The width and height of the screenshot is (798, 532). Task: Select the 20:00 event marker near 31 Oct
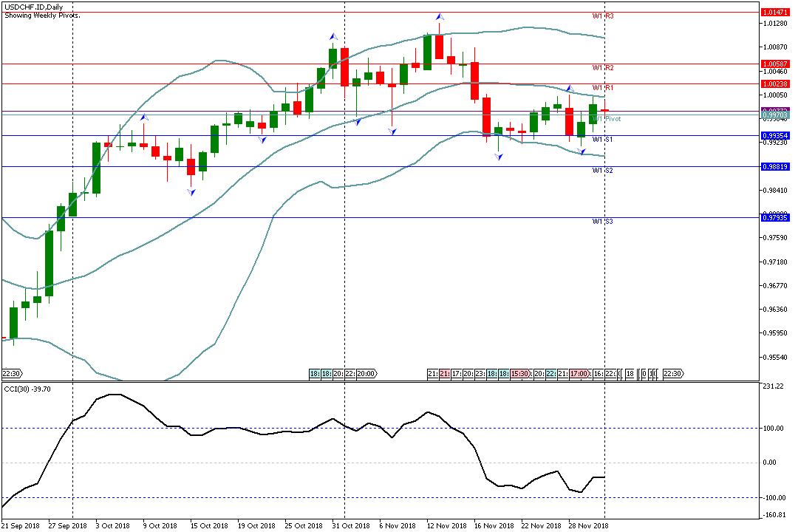tap(366, 374)
